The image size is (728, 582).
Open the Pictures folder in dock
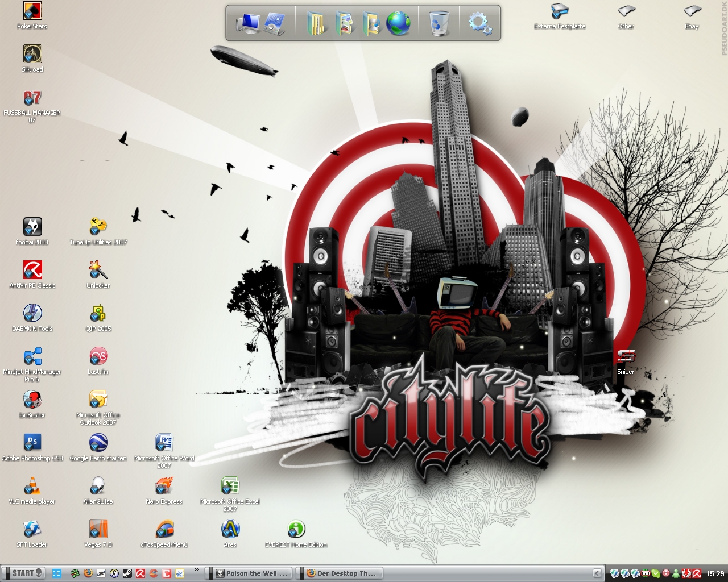pyautogui.click(x=344, y=23)
